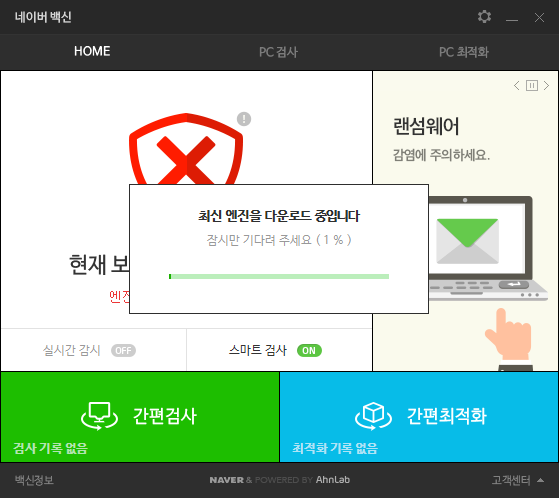Viewport: 559px width, 498px height.
Task: Open the 랜섬웨어 banner headline
Action: (x=426, y=126)
